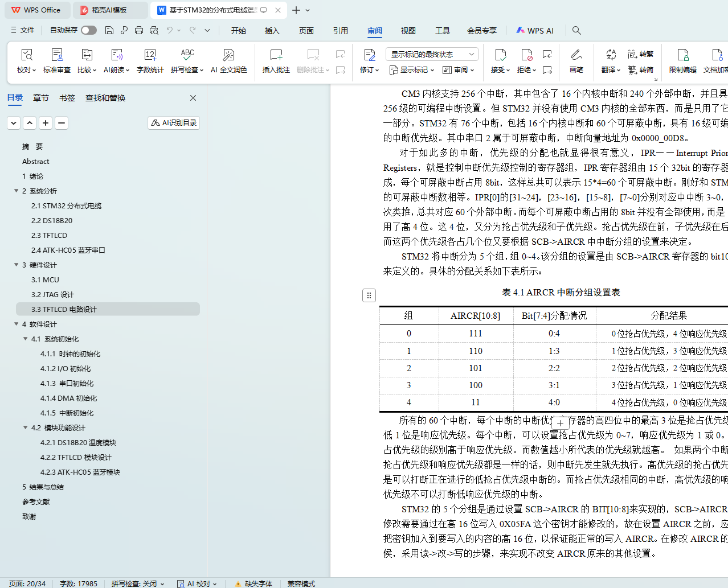
Task: Run AI 全文润色 polishing tool
Action: coord(228,55)
